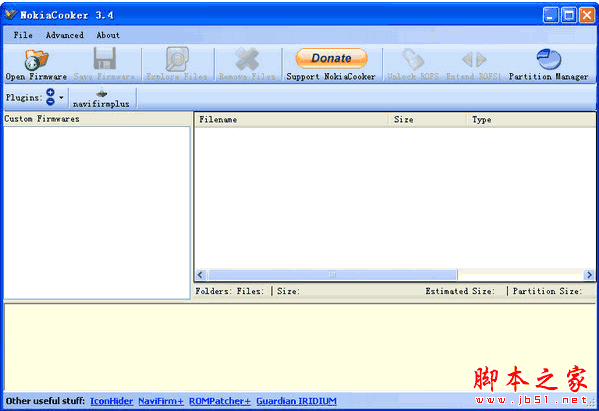Click the horizontal scrollbar left arrow
Image resolution: width=599 pixels, height=411 pixels.
pos(201,275)
